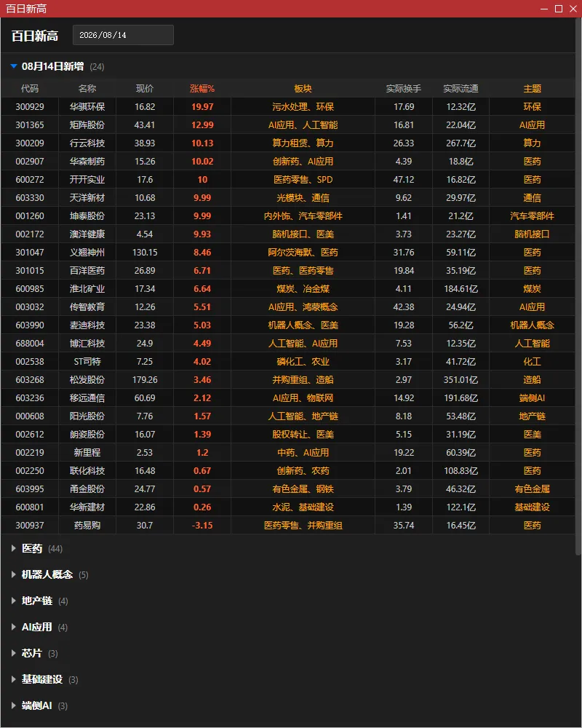Expand the 地产链 (4) group

(14, 601)
